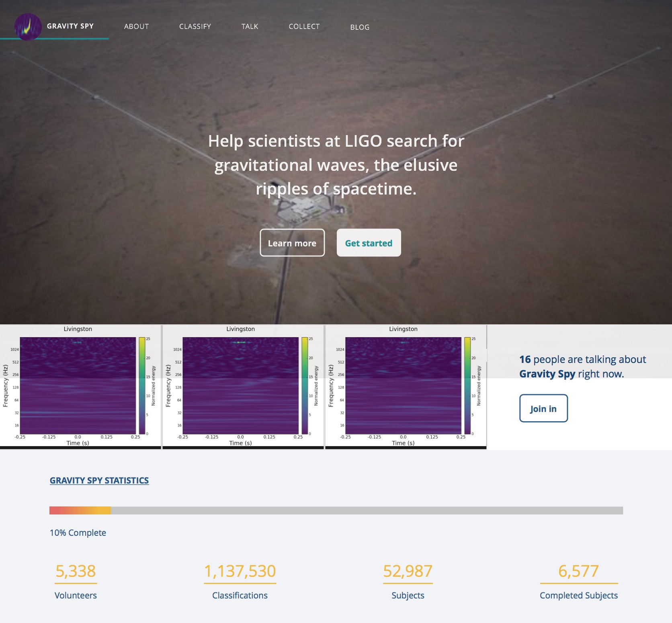Image resolution: width=672 pixels, height=623 pixels.
Task: Open the TALK section
Action: pos(250,27)
